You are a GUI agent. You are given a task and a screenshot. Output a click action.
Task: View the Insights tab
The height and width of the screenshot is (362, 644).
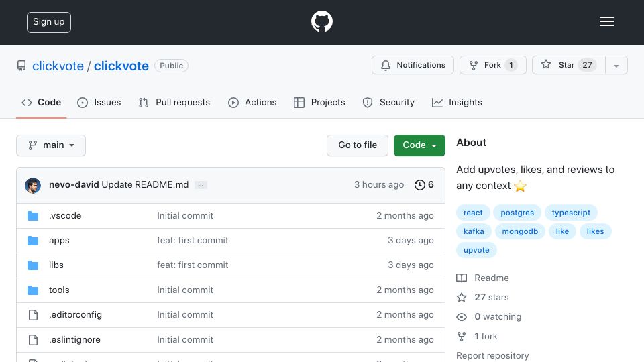[457, 102]
